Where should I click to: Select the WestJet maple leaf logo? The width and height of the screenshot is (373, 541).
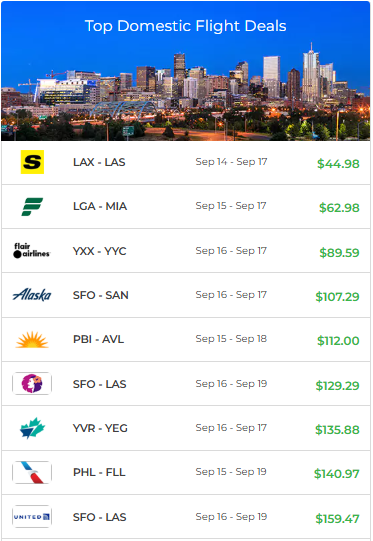point(32,428)
